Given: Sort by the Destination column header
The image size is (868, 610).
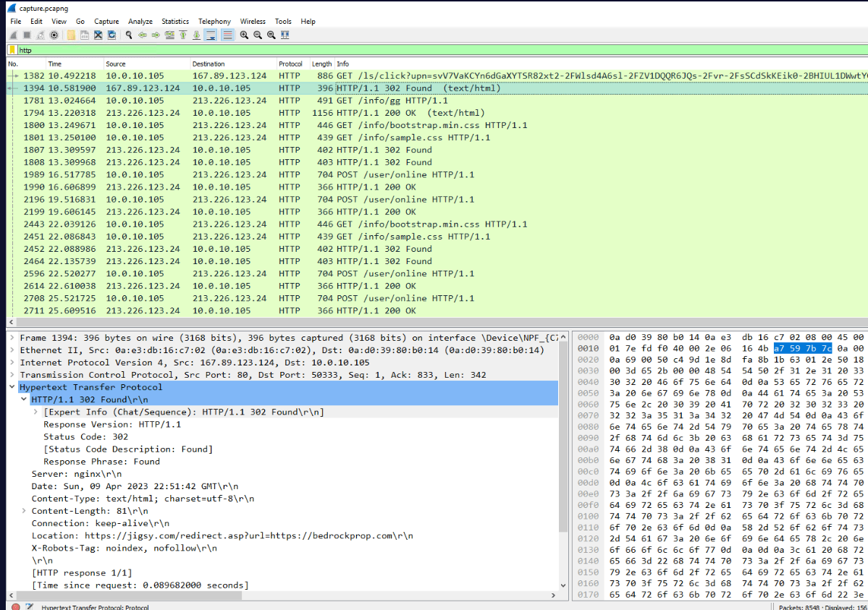Looking at the screenshot, I should point(233,64).
